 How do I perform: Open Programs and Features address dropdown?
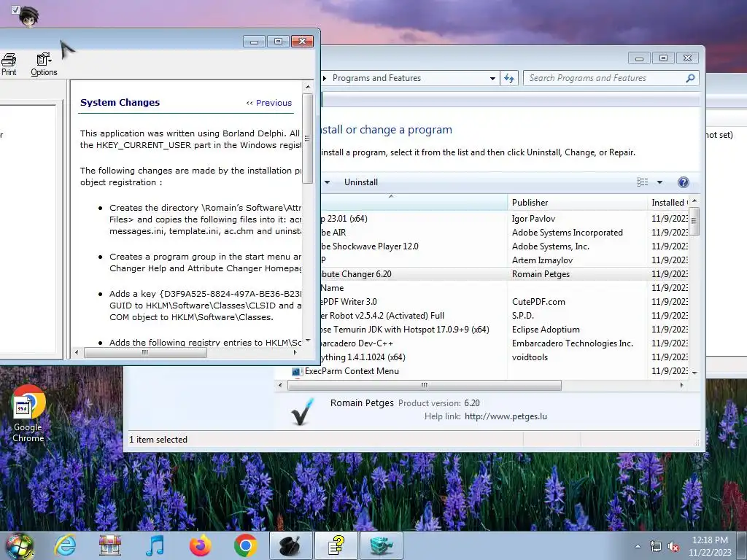pos(492,78)
